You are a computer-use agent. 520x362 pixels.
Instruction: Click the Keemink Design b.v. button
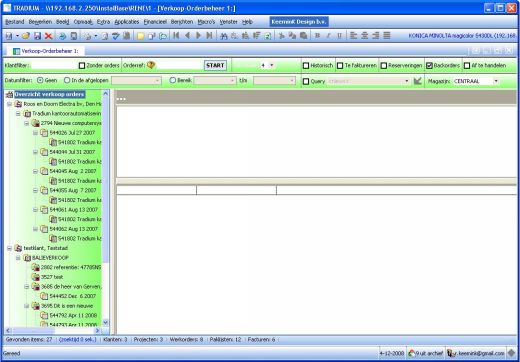[x=299, y=22]
